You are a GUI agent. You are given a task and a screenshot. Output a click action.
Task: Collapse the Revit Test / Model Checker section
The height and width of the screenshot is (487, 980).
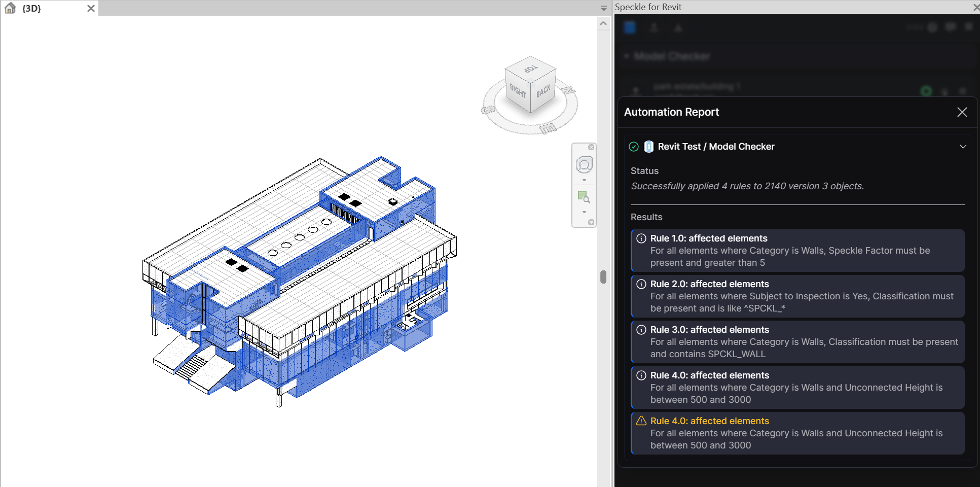(x=963, y=147)
